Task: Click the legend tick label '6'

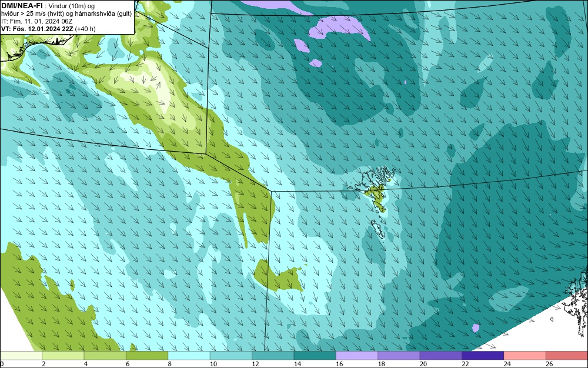Action: [128, 364]
